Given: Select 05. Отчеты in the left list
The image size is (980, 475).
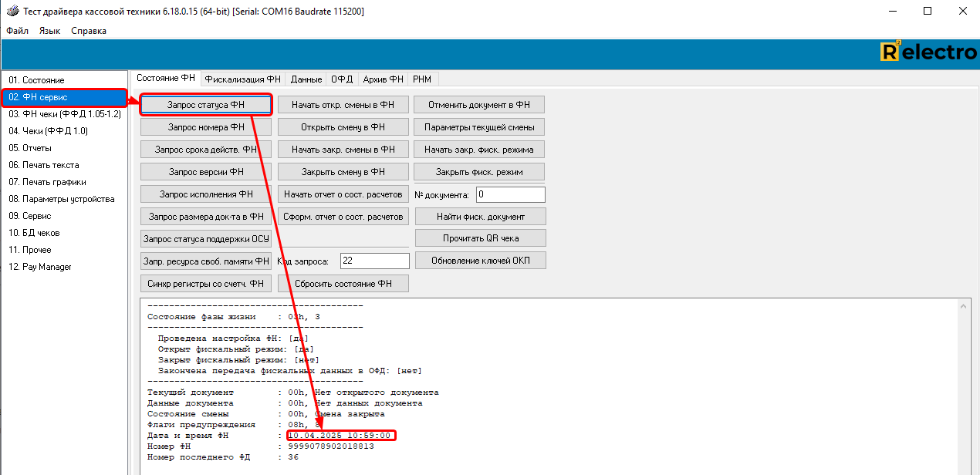Looking at the screenshot, I should click(x=30, y=148).
